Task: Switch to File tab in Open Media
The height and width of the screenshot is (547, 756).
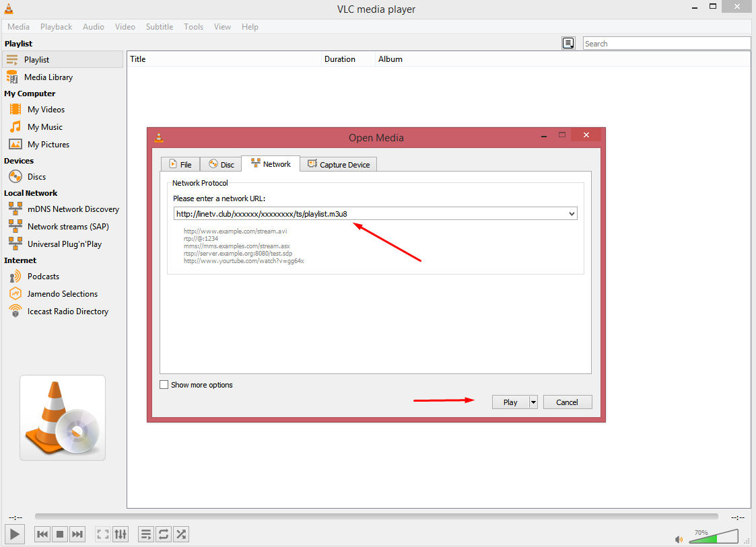Action: [x=180, y=164]
